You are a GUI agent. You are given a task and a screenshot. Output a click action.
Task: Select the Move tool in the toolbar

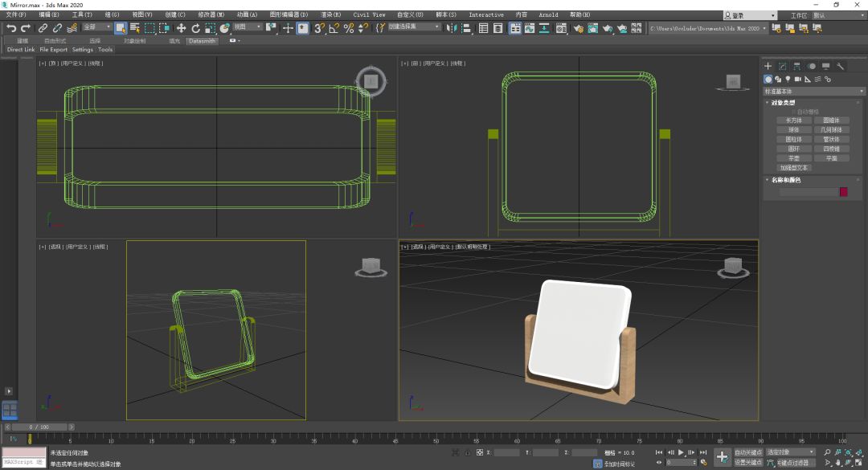tap(181, 28)
